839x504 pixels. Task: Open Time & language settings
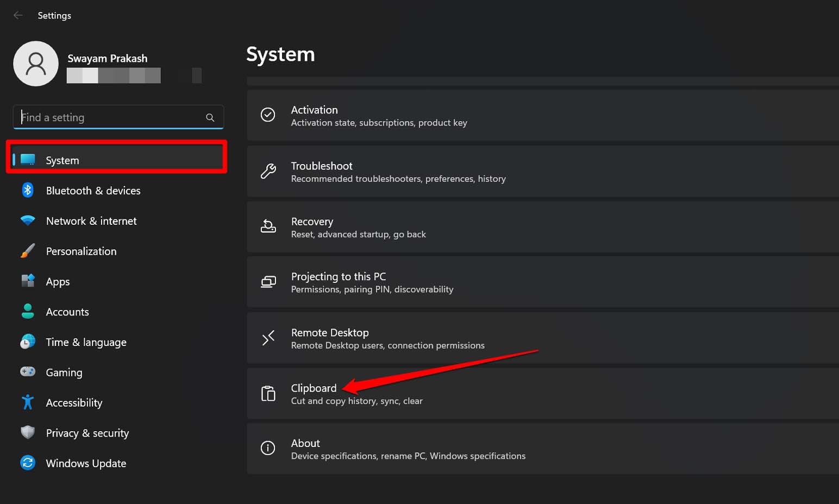86,342
